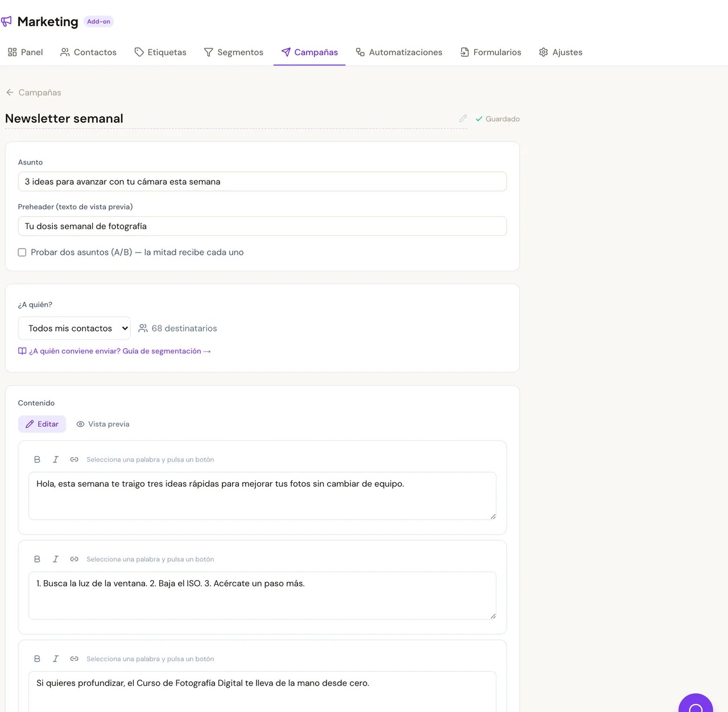
Task: Click into the 'Busca la luz' text area
Action: coord(262,595)
